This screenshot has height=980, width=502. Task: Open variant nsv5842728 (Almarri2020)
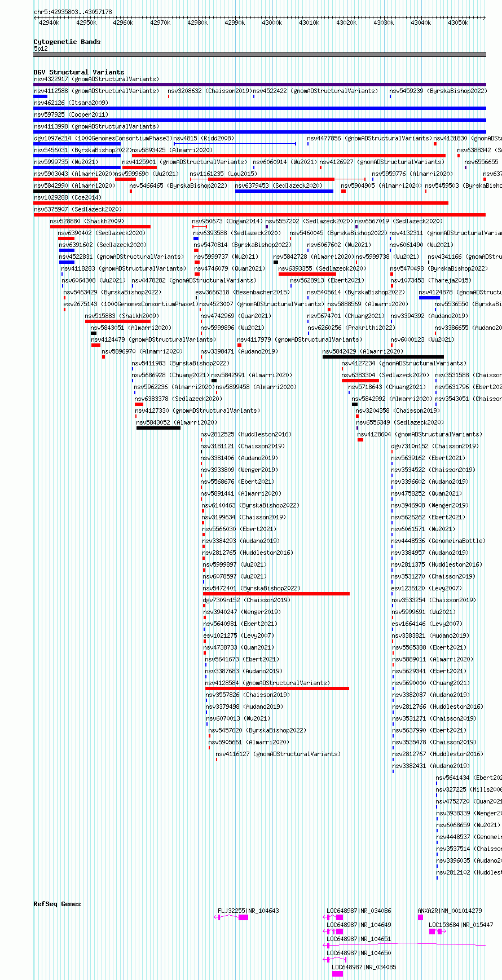[314, 257]
